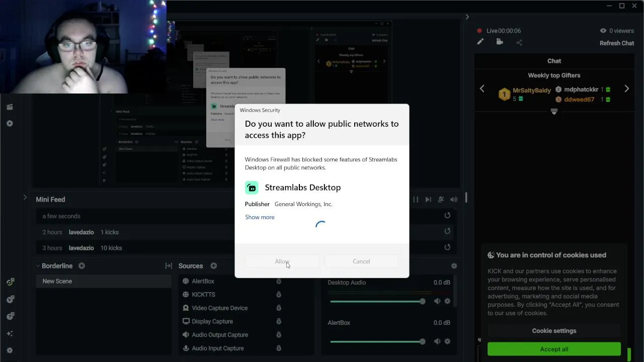Open the pencil edit stream info icon
Screen dimensions: 644x362
click(480, 42)
